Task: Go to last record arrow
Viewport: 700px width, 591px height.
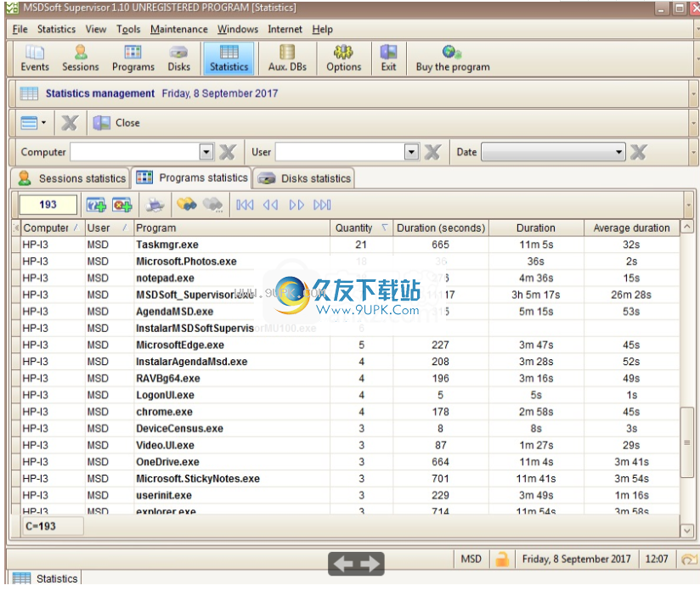Action: click(x=322, y=205)
